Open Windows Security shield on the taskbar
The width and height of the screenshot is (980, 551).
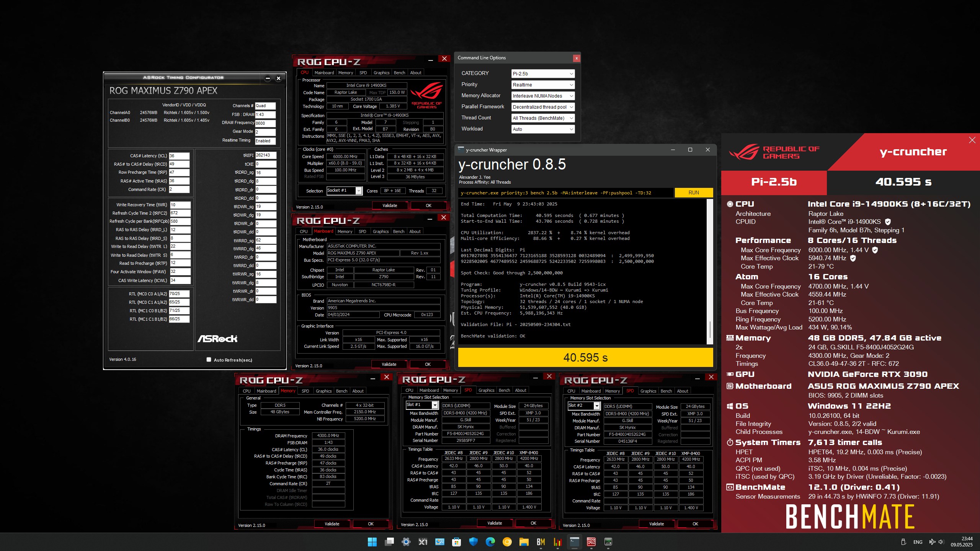[473, 542]
